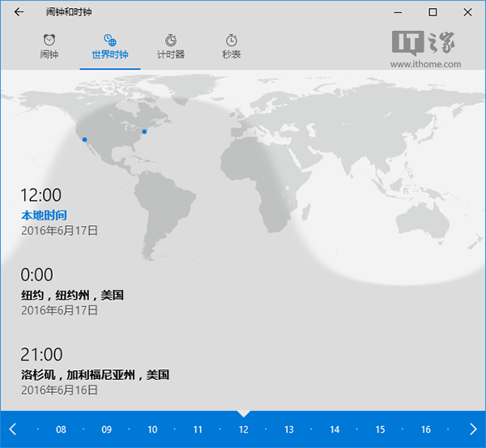Image resolution: width=486 pixels, height=448 pixels.
Task: Maximize the 闹钟和时钟 window
Action: [x=433, y=12]
